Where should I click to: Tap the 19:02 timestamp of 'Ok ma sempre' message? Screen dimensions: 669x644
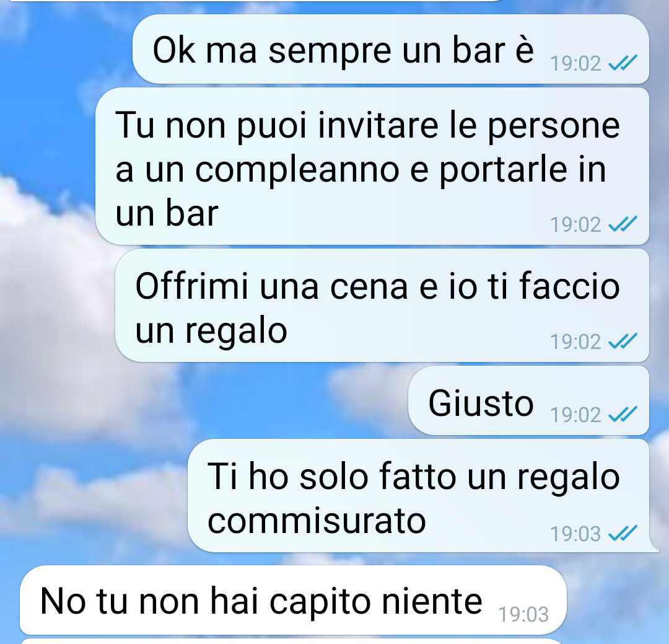point(575,64)
